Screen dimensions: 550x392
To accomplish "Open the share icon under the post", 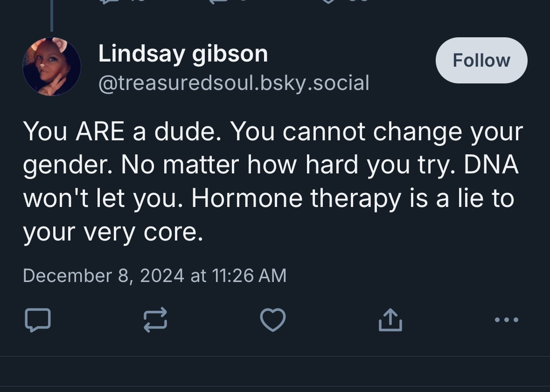I will coord(390,320).
